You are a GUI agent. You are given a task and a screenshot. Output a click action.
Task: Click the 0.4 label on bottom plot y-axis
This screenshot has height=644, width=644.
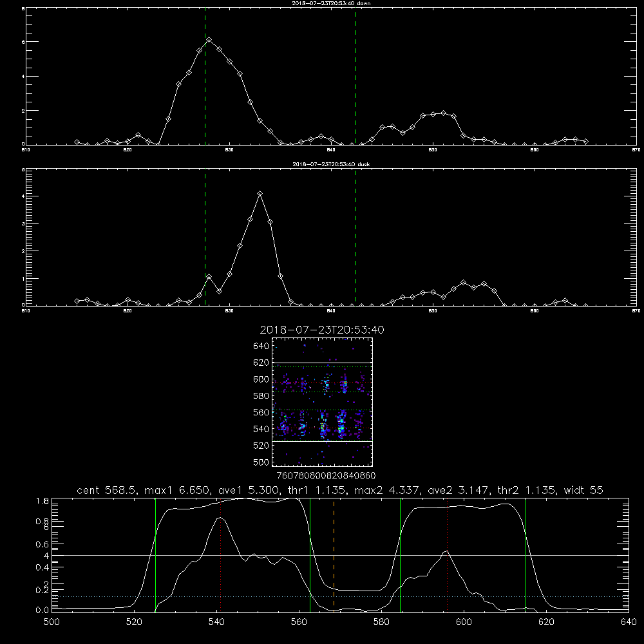[x=42, y=567]
